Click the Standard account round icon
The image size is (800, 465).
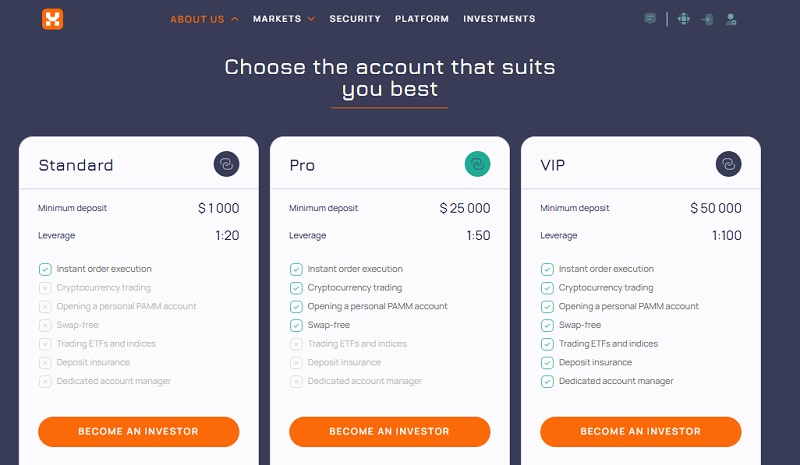click(226, 164)
